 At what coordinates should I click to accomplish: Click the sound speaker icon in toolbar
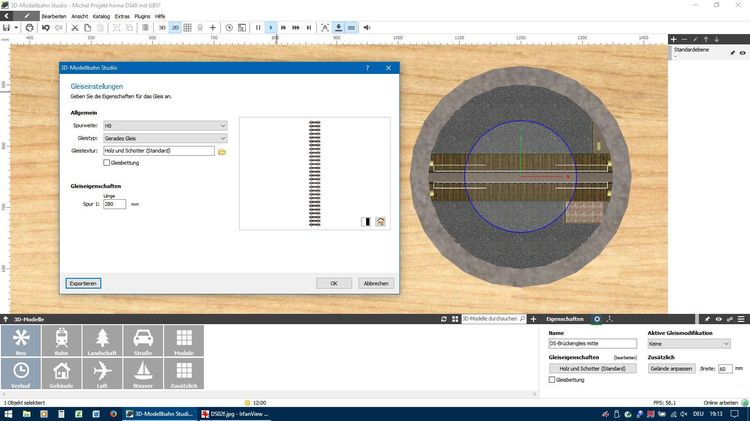367,28
